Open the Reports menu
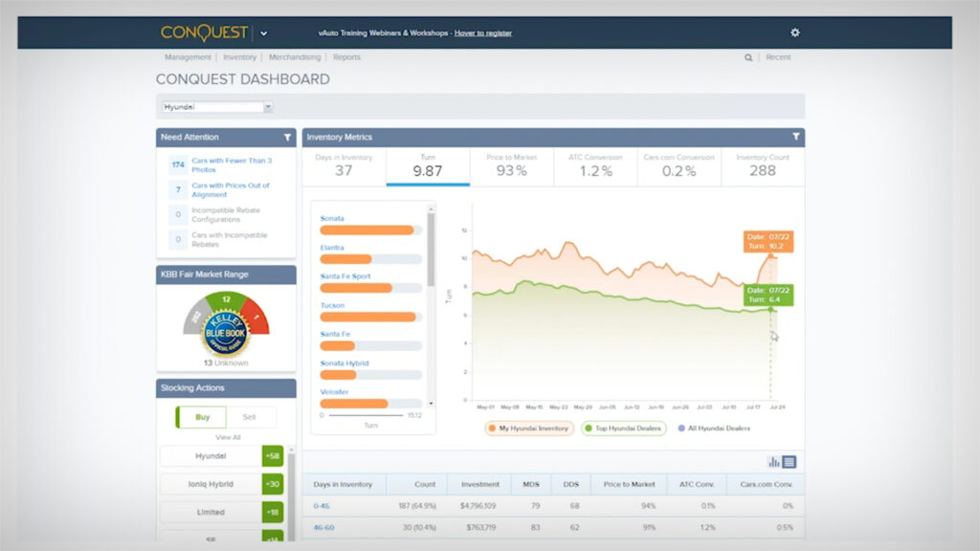980x551 pixels. click(x=346, y=56)
